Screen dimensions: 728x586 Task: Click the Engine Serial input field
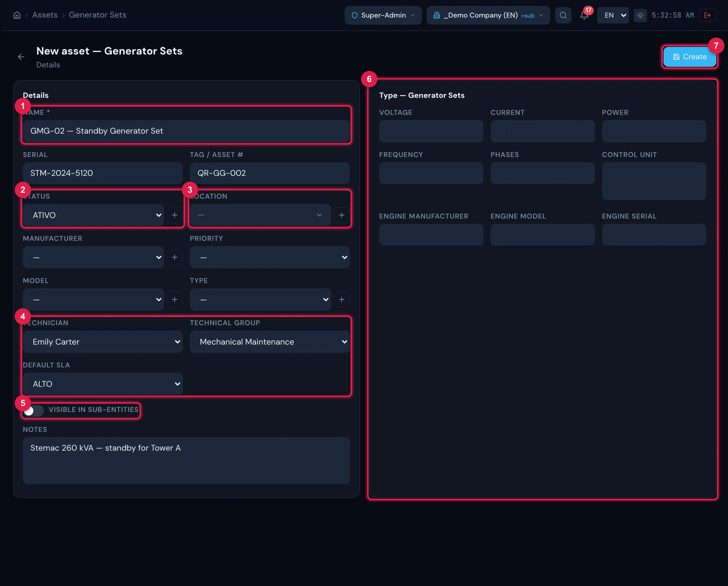654,235
